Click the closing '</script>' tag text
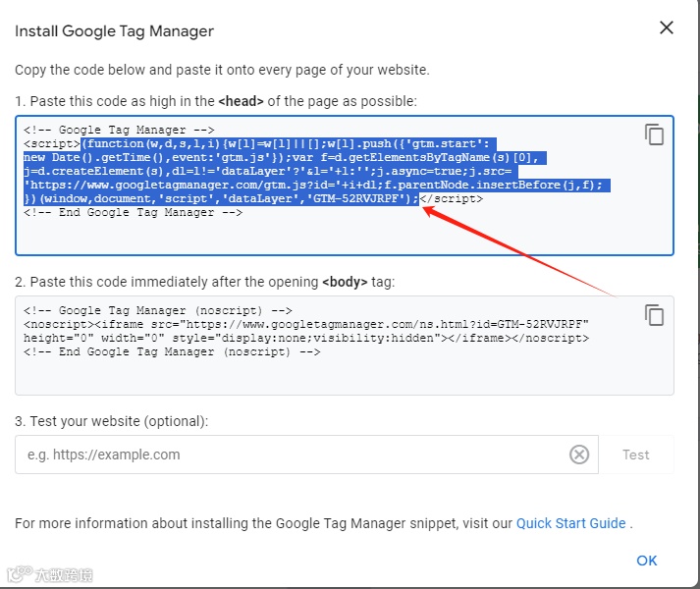 [452, 198]
